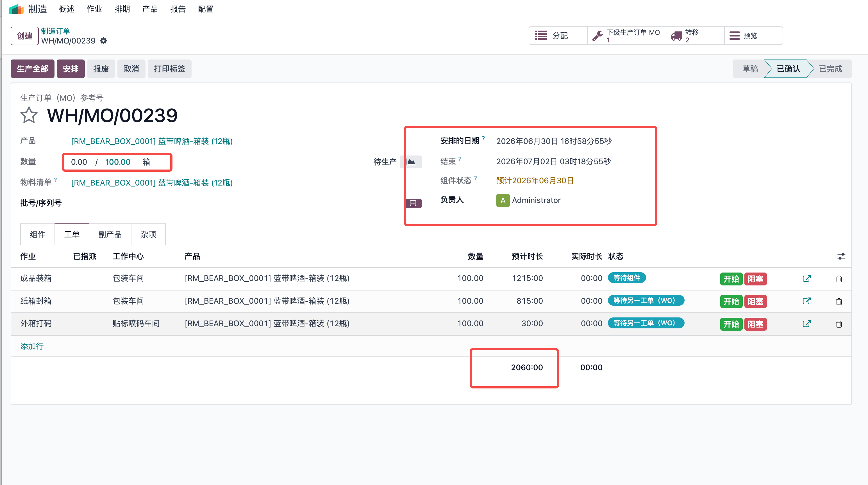Viewport: 868px width, 485px height.
Task: Switch to the 组件 tab
Action: point(37,234)
